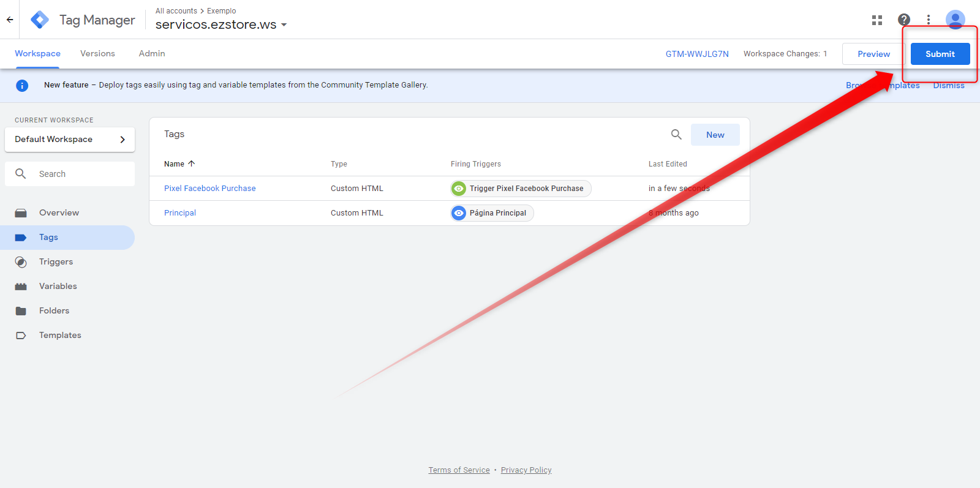Switch to the Workspace tab
Viewport: 980px width, 488px height.
(x=37, y=54)
